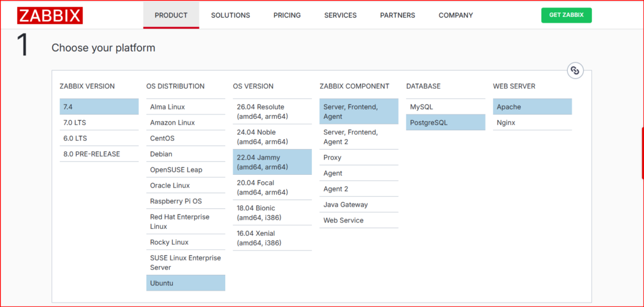Screen dimensions: 644x307
Task: Select Server, Frontend, Agent 2 component
Action: click(x=359, y=137)
